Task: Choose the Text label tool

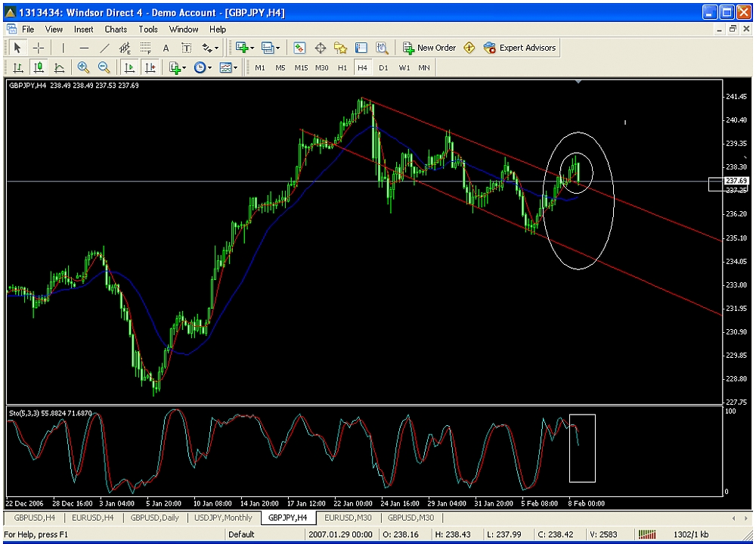Action: (x=166, y=48)
